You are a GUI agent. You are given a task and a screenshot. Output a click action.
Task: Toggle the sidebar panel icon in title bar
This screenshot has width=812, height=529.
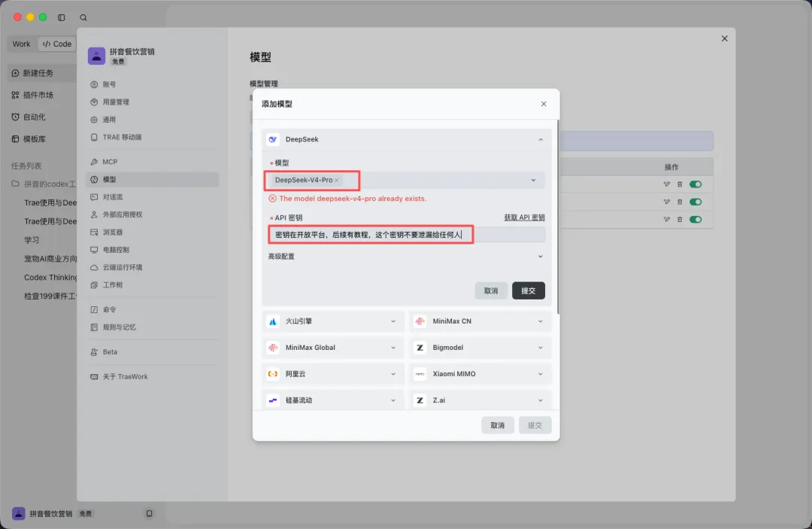coord(61,17)
